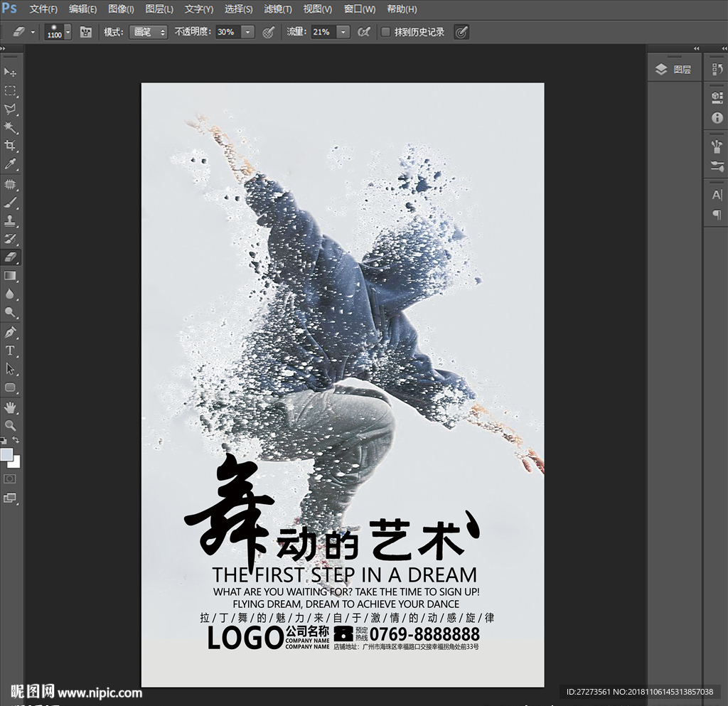Select the Clone Stamp tool

(10, 220)
